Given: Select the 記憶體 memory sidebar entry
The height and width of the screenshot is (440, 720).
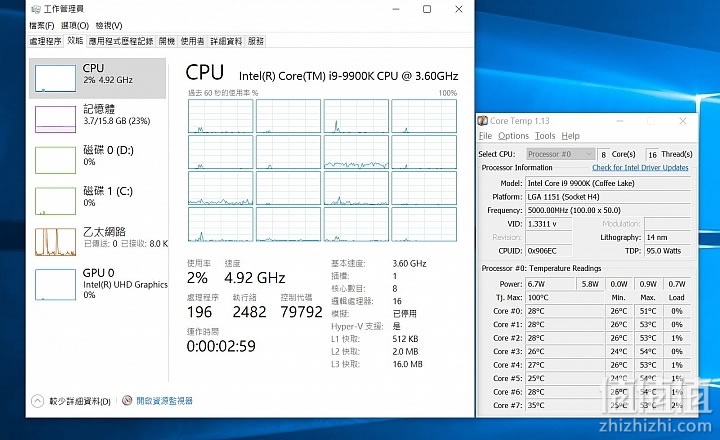Looking at the screenshot, I should [97, 119].
